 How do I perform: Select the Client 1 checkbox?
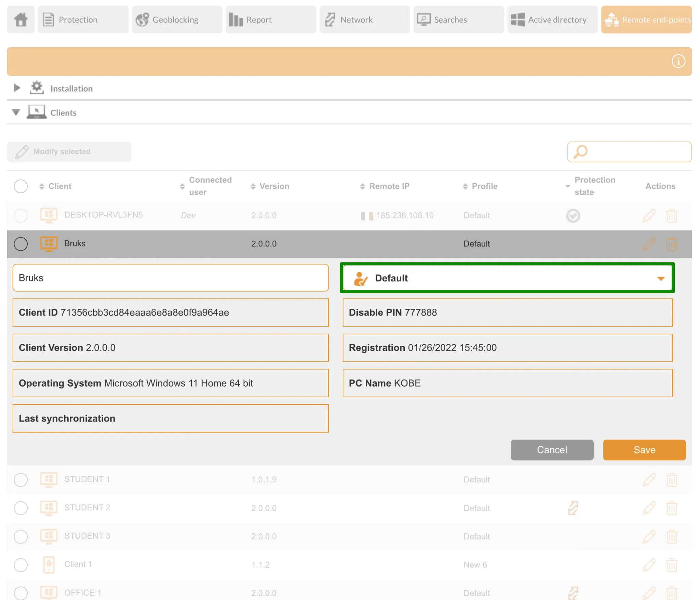click(21, 565)
